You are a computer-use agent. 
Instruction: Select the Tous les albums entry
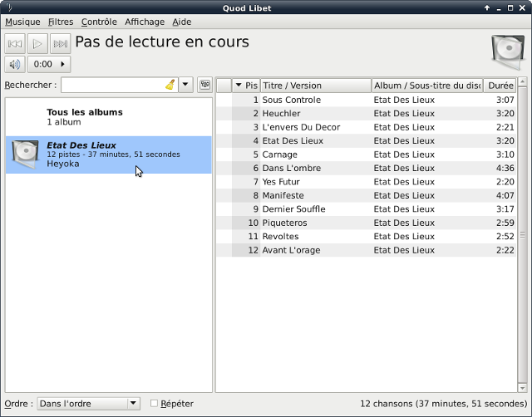(x=84, y=117)
